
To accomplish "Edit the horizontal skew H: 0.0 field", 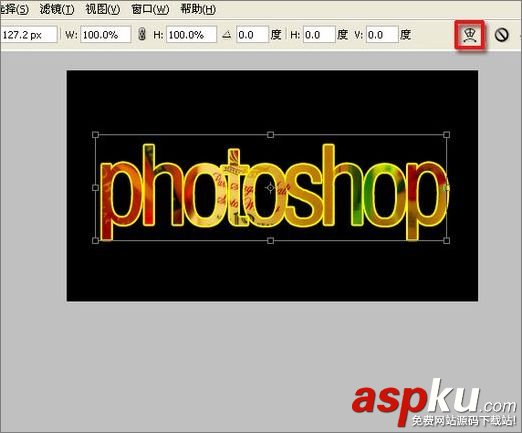I will (319, 35).
